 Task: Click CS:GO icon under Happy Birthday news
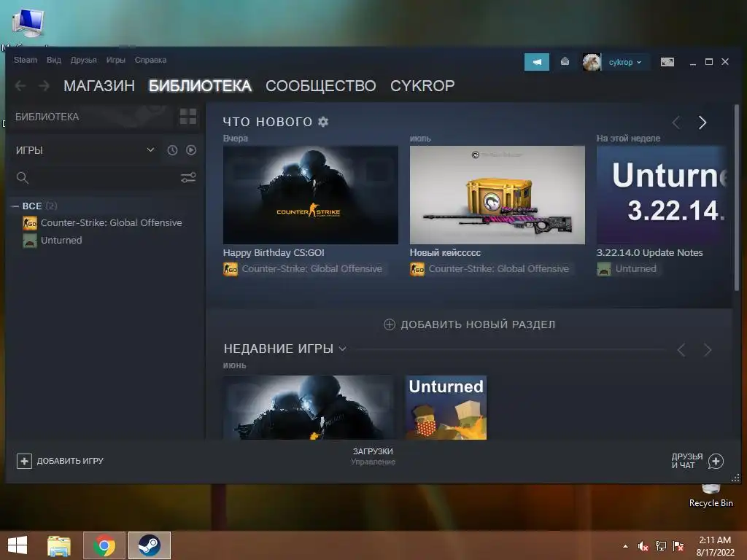230,269
